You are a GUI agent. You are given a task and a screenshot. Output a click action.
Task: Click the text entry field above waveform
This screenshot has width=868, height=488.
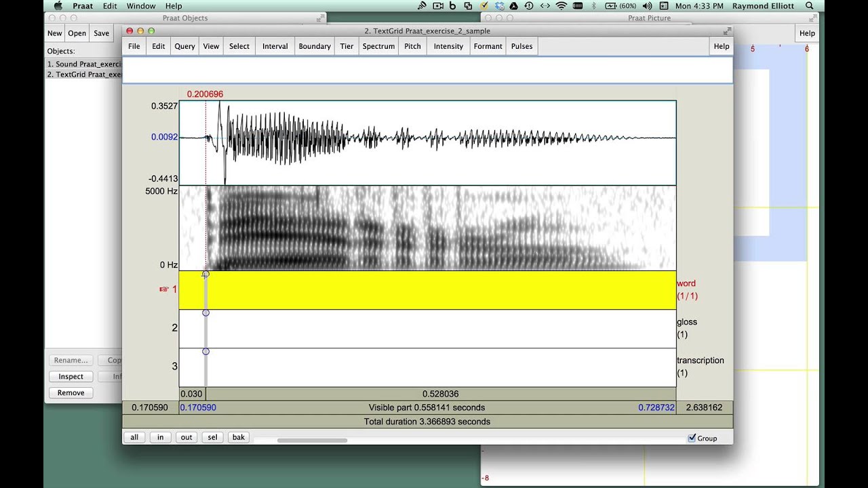tap(427, 70)
